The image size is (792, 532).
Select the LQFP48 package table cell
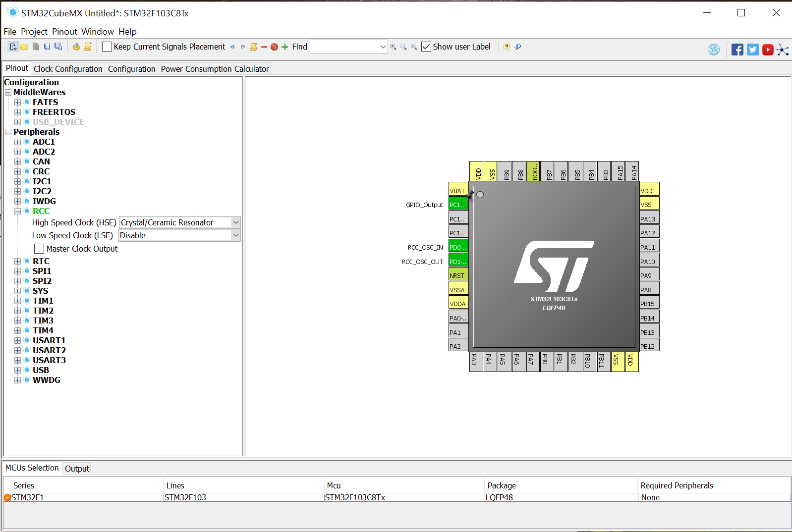pyautogui.click(x=561, y=497)
